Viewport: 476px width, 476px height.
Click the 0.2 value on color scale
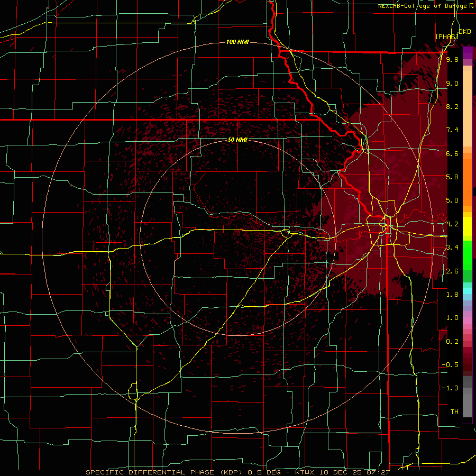(x=452, y=342)
